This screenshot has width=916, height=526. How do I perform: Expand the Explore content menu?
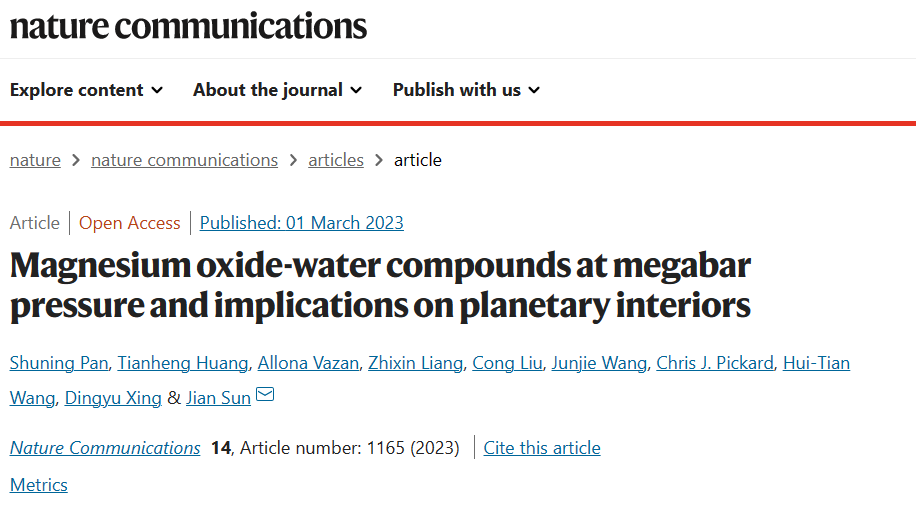(86, 90)
